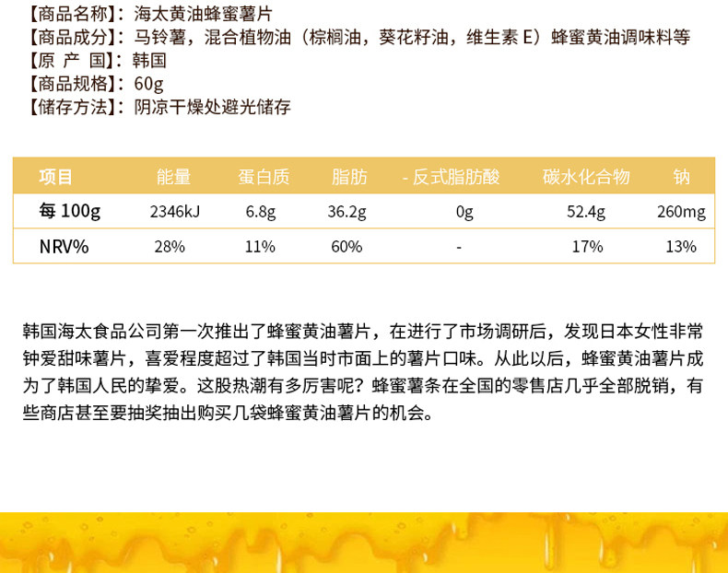Click the 【商品名称】 label
This screenshot has height=573, width=728.
71,14
